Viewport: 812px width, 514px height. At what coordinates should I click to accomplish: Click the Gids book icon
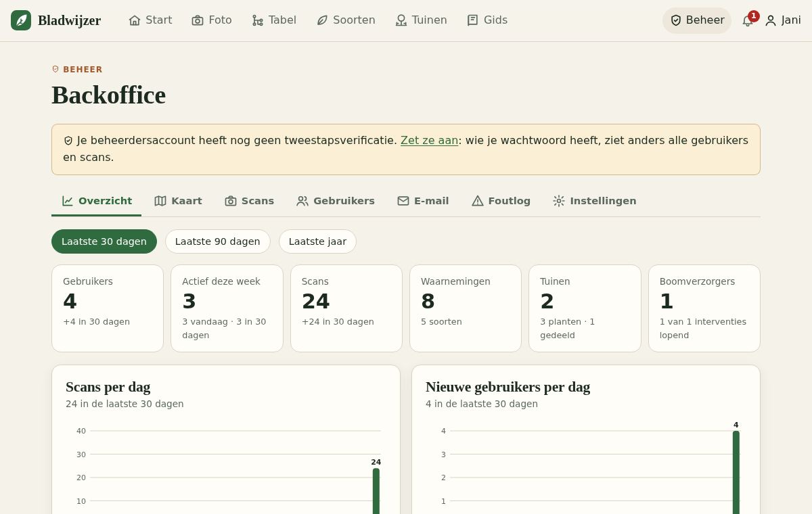[473, 20]
